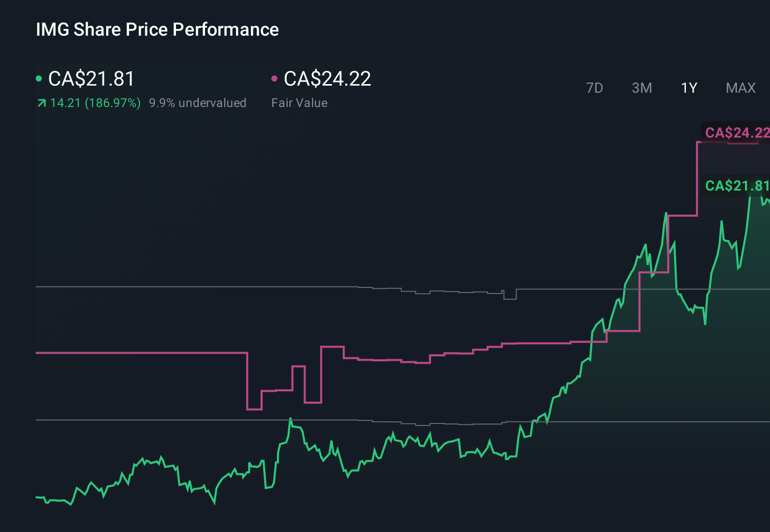Click the gray analyst target line
770x532 pixels.
204,287
